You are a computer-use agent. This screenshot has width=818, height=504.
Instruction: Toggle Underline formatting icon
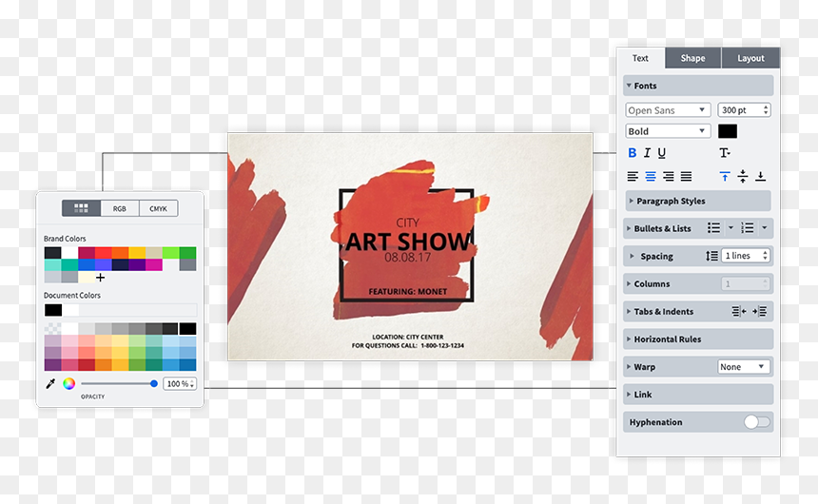point(661,153)
